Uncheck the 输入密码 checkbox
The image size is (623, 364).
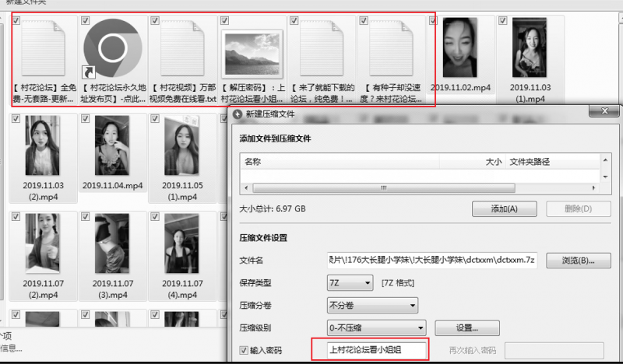pos(244,351)
